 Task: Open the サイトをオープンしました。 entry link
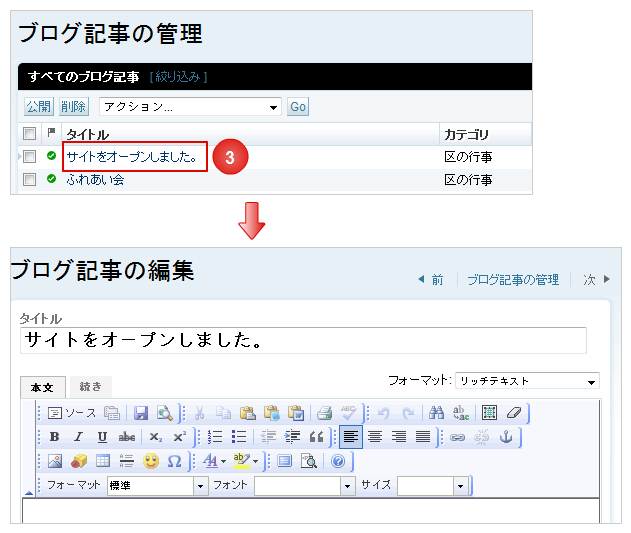pyautogui.click(x=132, y=157)
